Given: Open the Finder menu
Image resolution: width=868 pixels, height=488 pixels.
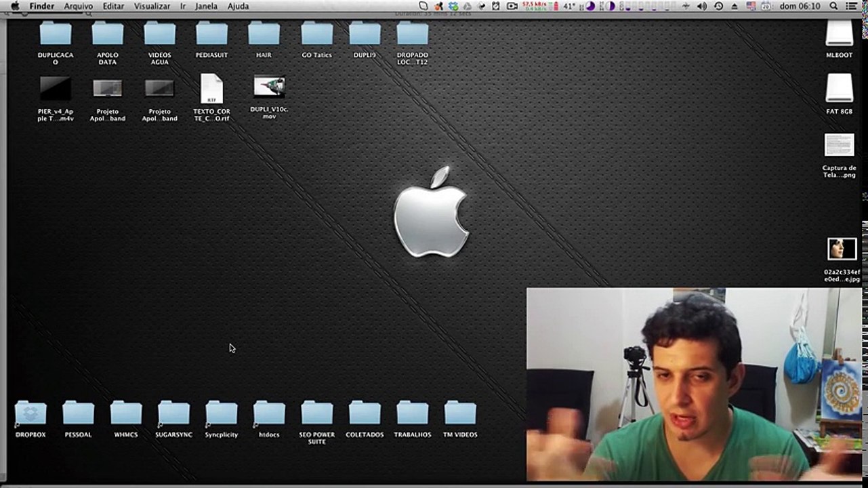Looking at the screenshot, I should click(42, 6).
